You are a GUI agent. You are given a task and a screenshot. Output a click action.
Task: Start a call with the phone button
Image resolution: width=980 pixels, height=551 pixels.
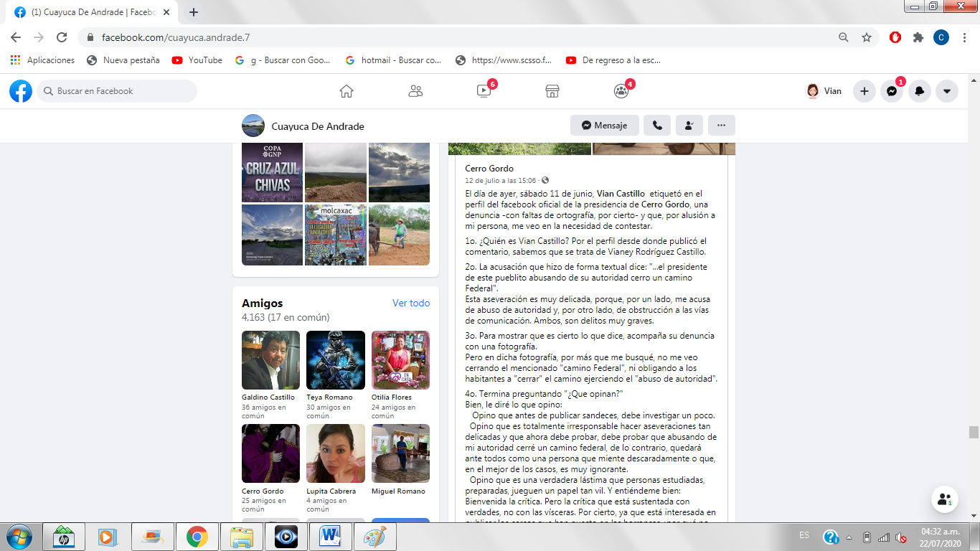click(657, 126)
